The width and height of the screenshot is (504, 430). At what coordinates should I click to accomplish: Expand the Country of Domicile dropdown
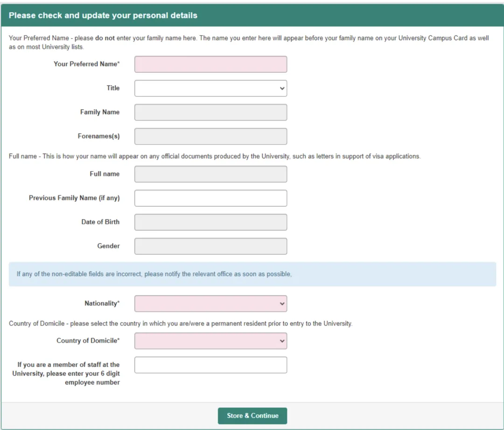[210, 341]
